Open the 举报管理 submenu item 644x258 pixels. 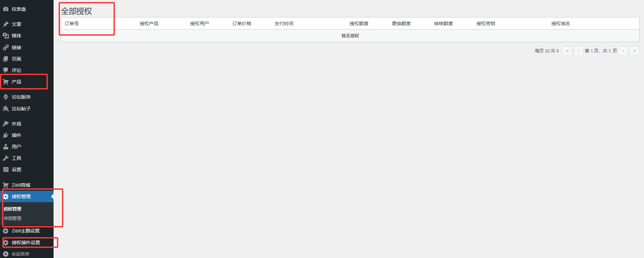[12, 218]
